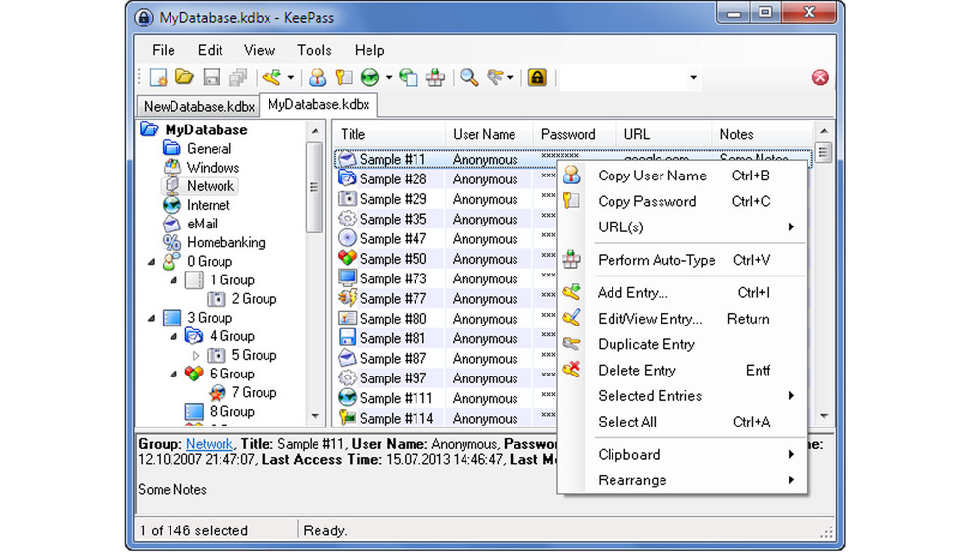The height and width of the screenshot is (552, 980).
Task: Click the Find magnifier icon in toolbar
Action: click(469, 77)
